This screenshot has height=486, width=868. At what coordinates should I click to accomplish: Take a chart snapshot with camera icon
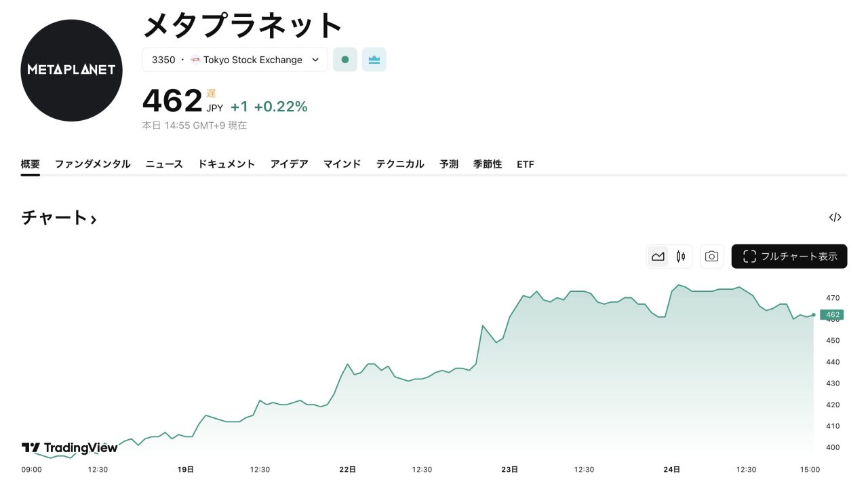711,257
